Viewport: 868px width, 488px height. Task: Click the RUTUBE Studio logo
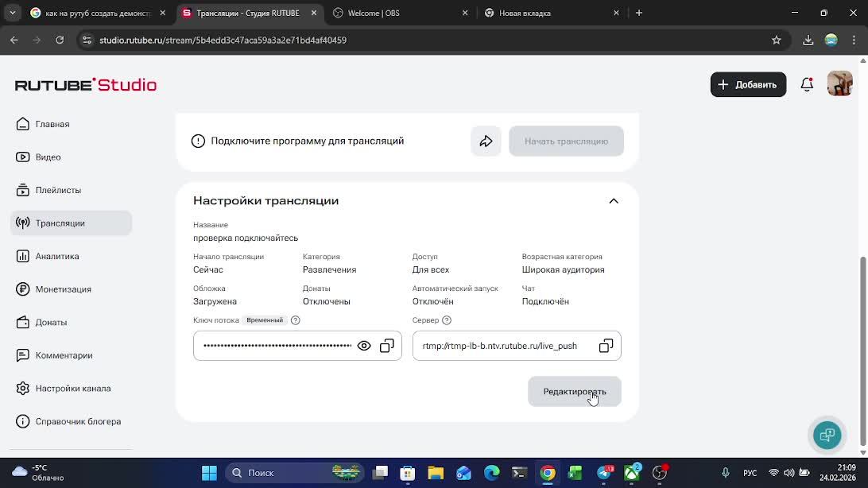tap(86, 85)
